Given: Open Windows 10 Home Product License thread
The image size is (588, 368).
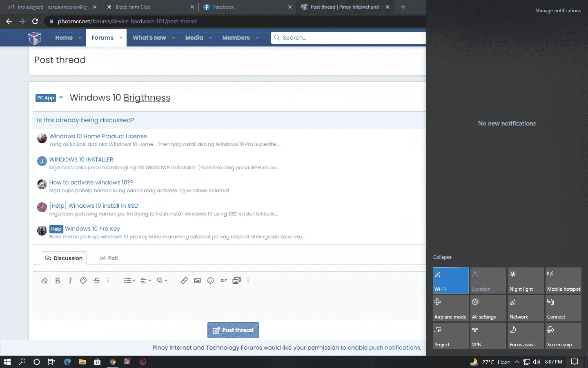Looking at the screenshot, I should tap(98, 136).
